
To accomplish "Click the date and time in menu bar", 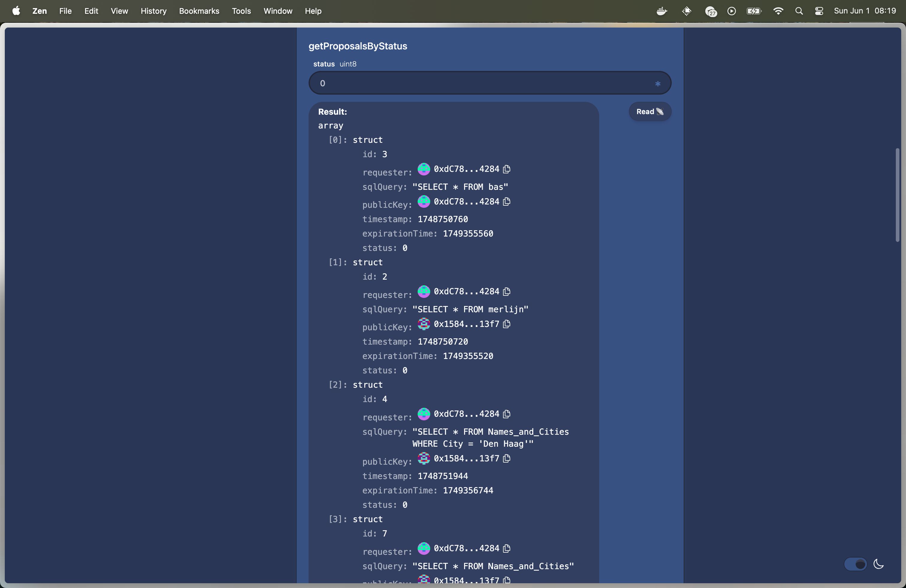I will pos(865,11).
